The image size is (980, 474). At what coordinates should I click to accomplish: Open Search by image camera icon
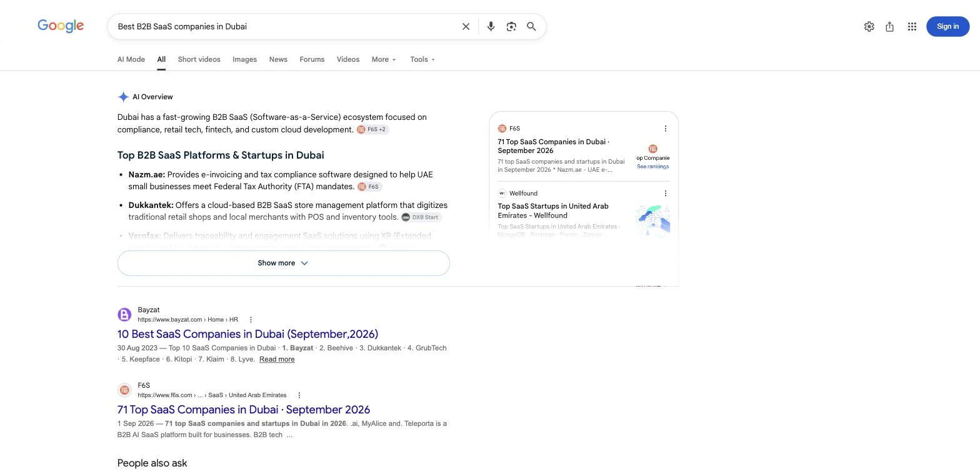tap(511, 26)
